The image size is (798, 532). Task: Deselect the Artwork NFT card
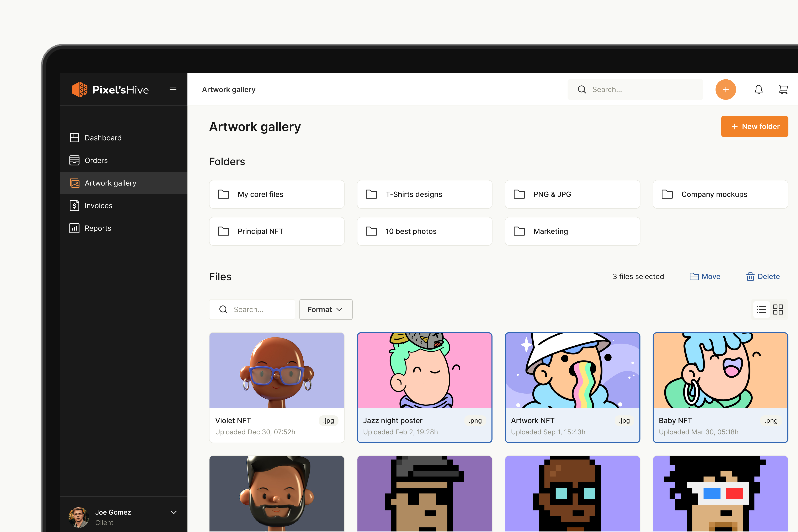coord(572,388)
